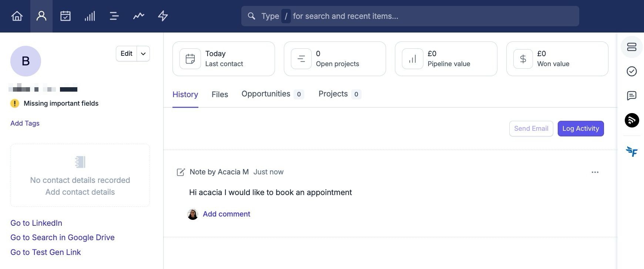The image size is (644, 269).
Task: Click the commenter avatar photo
Action: (x=193, y=214)
